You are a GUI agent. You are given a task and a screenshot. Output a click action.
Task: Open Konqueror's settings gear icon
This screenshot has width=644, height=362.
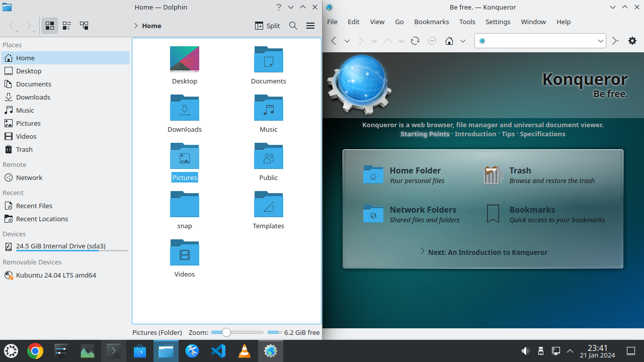(632, 41)
